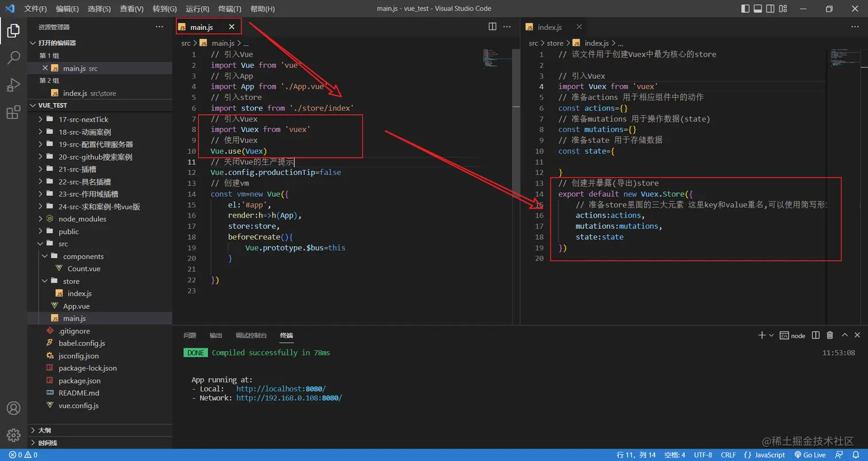The height and width of the screenshot is (461, 868).
Task: Collapse the VUE_TEST folder section
Action: tap(100, 106)
